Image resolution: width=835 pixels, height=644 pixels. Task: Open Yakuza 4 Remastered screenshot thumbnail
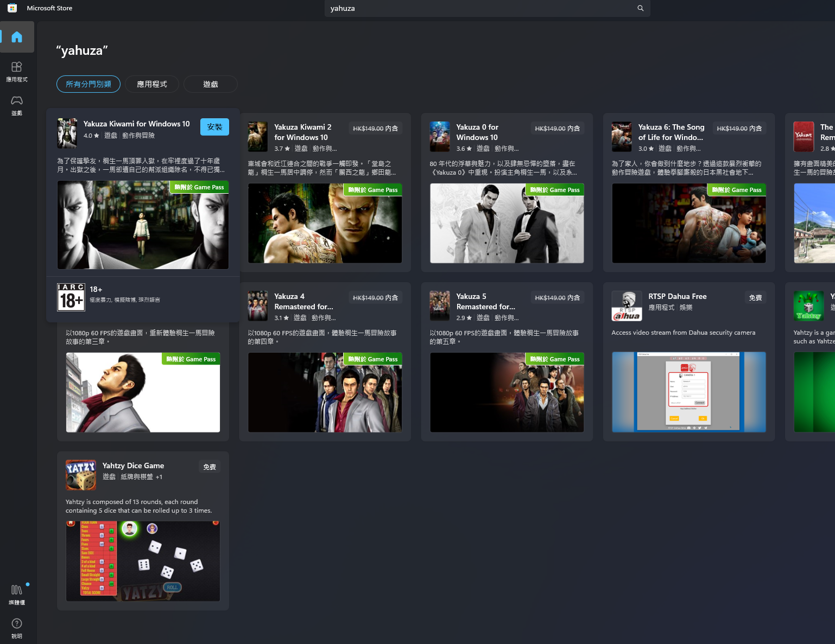(x=325, y=392)
